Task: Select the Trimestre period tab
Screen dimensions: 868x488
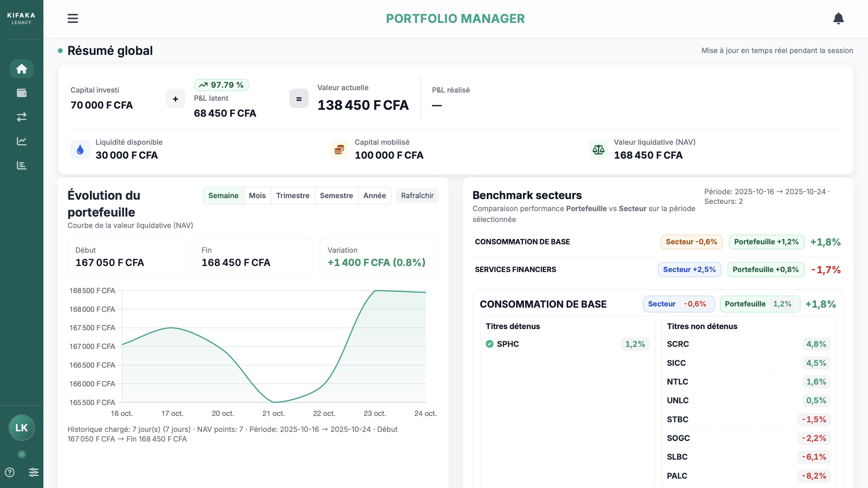Action: [292, 196]
